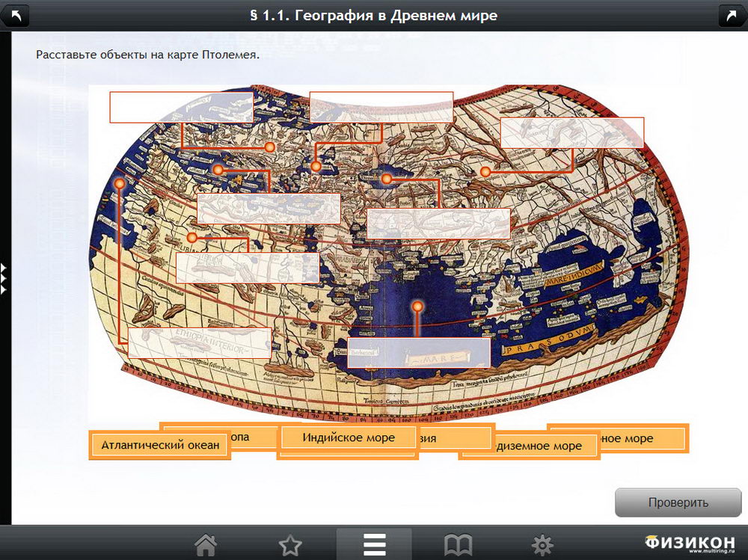Select the empty answer box over ETHIOPIA INTERIOR
This screenshot has height=560, width=748.
200,343
